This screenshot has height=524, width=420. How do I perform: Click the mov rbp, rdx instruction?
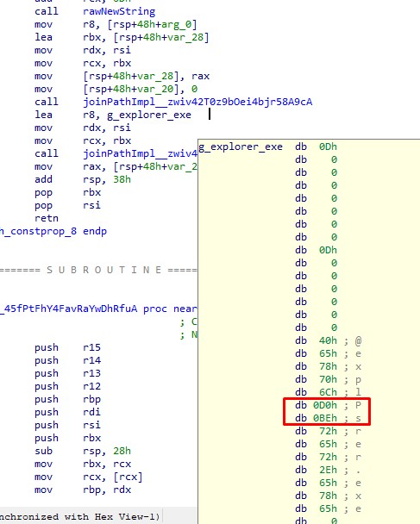83,490
